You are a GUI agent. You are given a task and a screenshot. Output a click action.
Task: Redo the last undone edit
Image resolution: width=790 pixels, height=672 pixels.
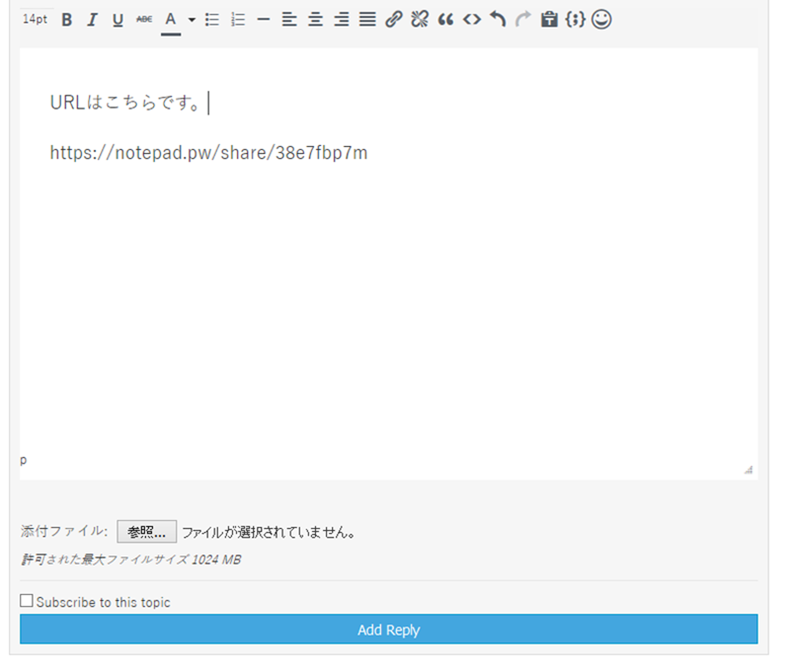pyautogui.click(x=523, y=20)
